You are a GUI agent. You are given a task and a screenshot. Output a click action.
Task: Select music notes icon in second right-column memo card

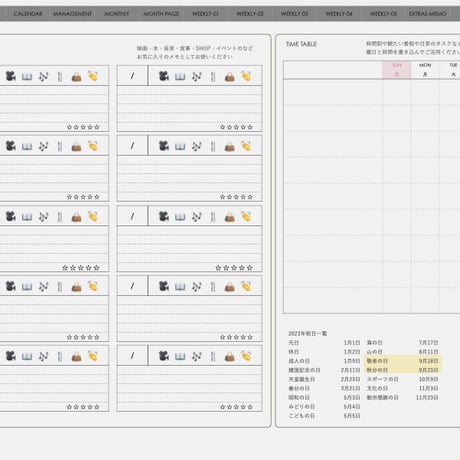(197, 146)
